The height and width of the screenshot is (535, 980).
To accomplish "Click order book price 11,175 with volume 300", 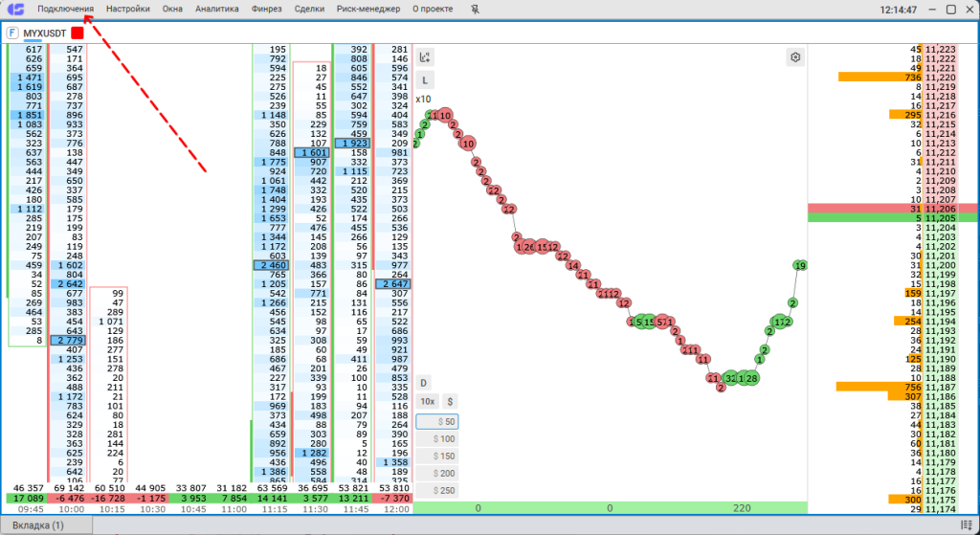I will [x=894, y=500].
